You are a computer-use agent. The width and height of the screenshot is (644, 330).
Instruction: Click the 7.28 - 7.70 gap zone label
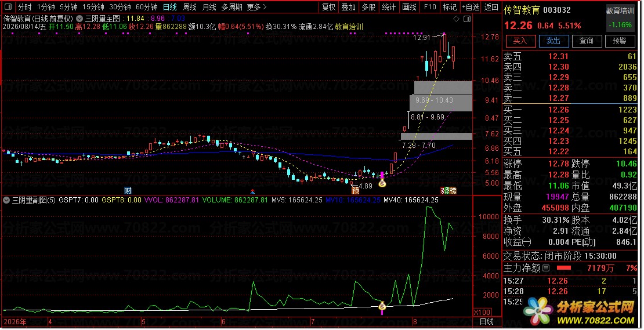(419, 146)
